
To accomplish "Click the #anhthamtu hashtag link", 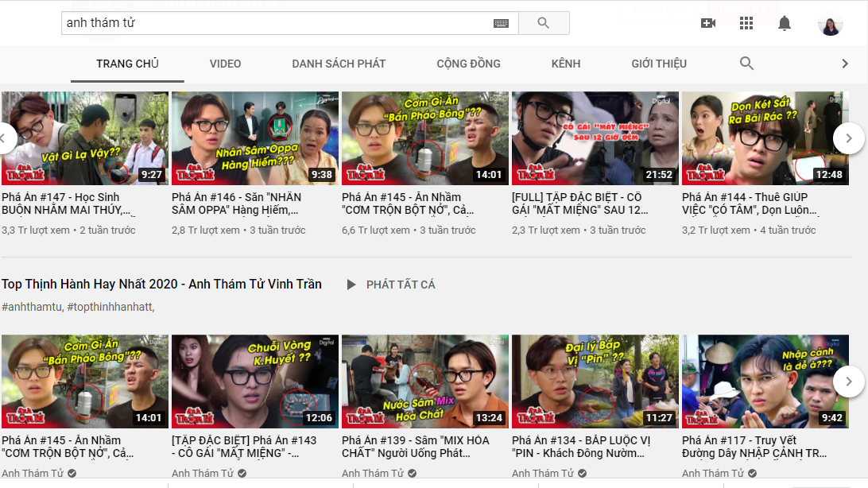I will [x=32, y=307].
